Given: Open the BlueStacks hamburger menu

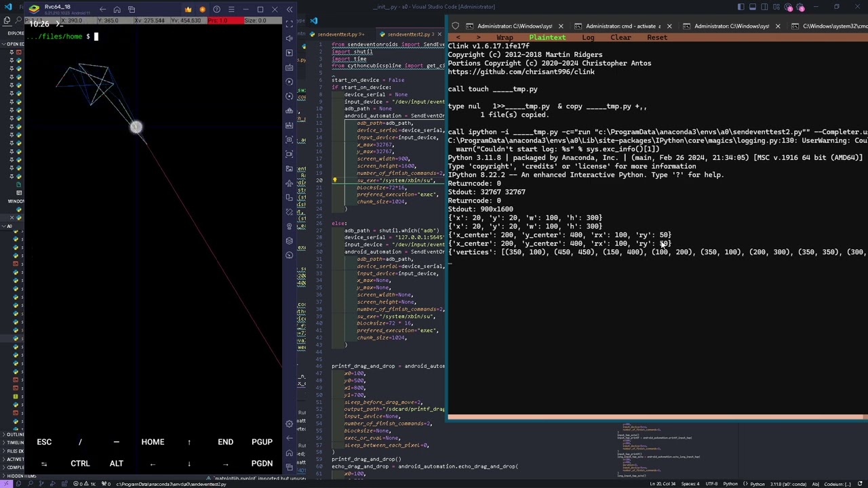Looking at the screenshot, I should coord(231,9).
